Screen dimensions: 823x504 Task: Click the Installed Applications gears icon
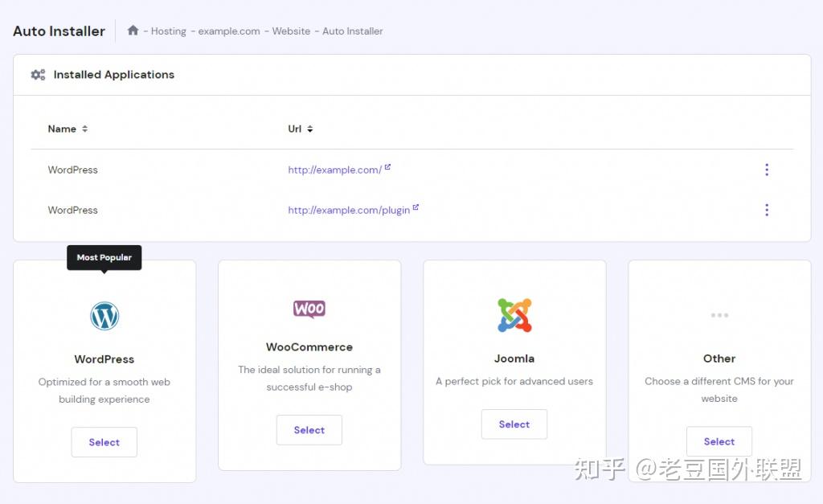(x=38, y=75)
